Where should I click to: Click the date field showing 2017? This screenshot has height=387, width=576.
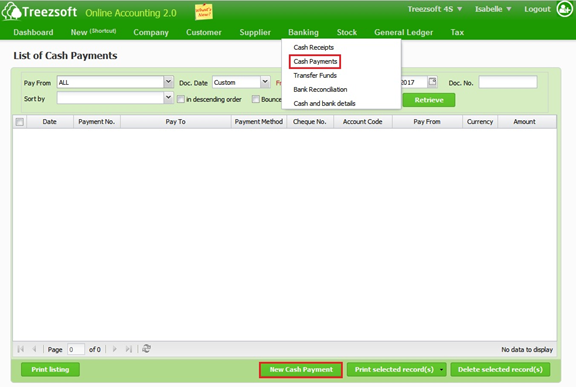click(x=414, y=82)
